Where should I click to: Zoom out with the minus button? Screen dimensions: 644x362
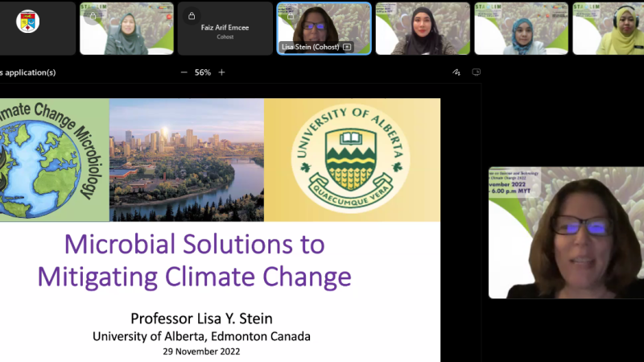click(x=183, y=72)
